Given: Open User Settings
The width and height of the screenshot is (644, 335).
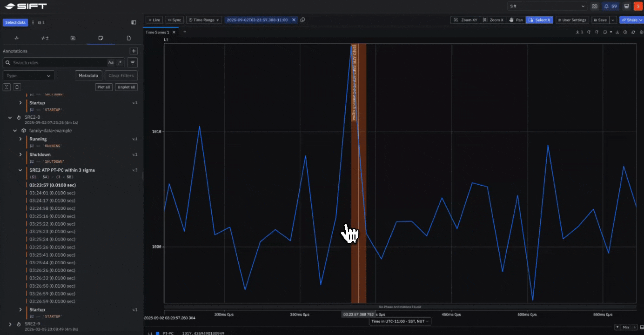Looking at the screenshot, I should point(572,20).
